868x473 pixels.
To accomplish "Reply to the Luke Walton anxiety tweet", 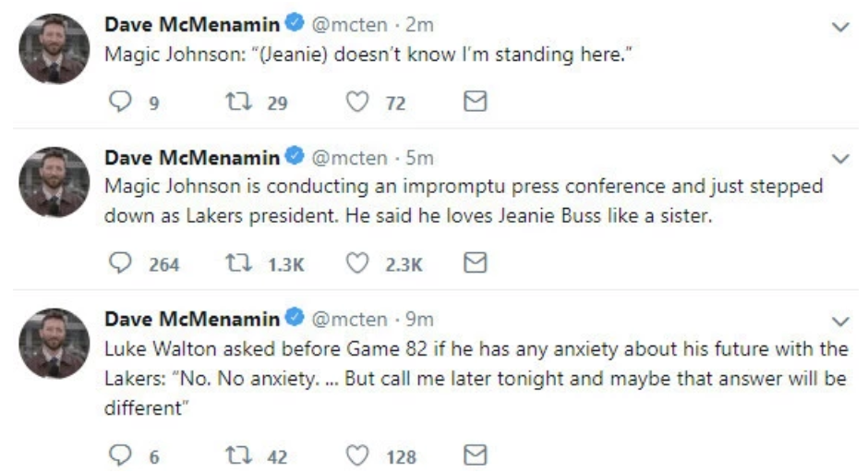I will tap(121, 455).
